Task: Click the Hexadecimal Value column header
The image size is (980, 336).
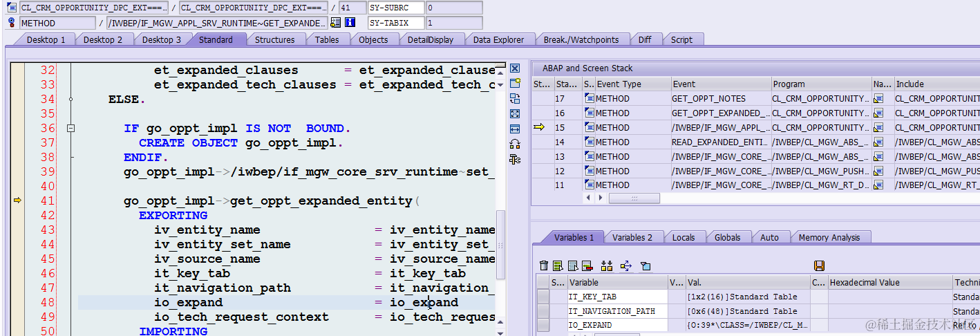Action: (x=889, y=282)
